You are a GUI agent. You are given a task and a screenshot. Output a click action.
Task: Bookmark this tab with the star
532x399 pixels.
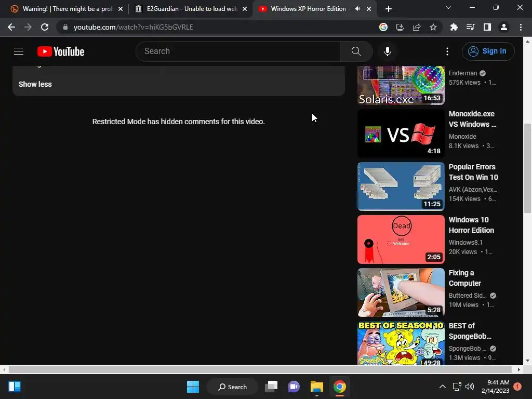pyautogui.click(x=433, y=27)
